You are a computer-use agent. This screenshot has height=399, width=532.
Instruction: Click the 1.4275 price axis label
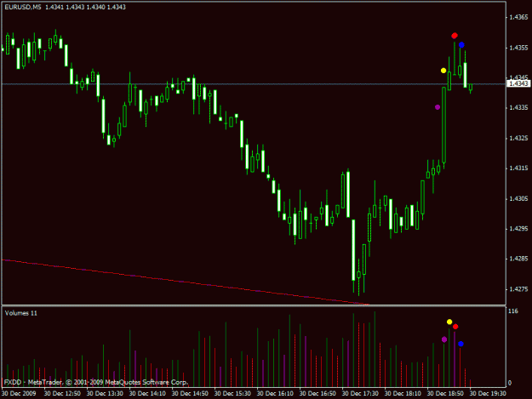(x=518, y=289)
